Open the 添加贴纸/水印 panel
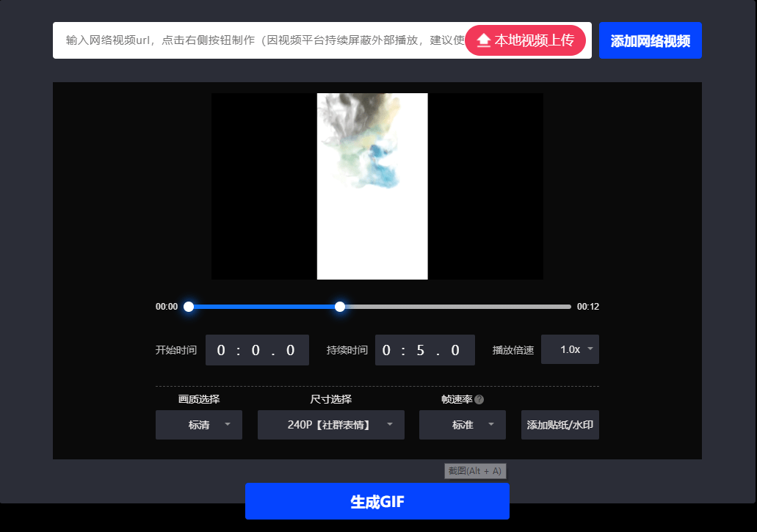 tap(559, 425)
